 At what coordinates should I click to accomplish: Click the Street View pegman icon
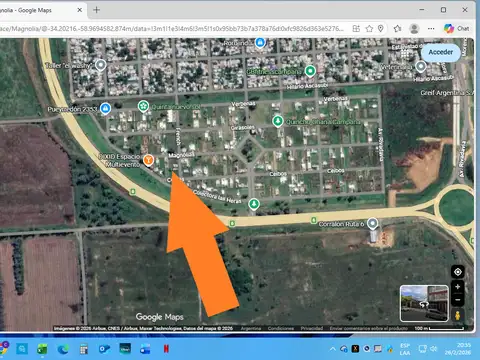458,315
